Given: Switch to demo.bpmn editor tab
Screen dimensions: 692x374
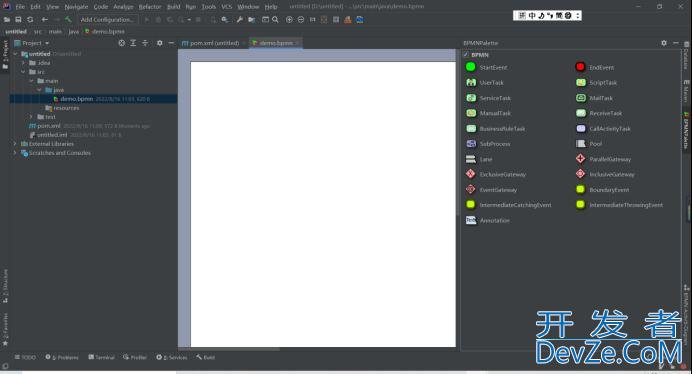Looking at the screenshot, I should pos(275,43).
